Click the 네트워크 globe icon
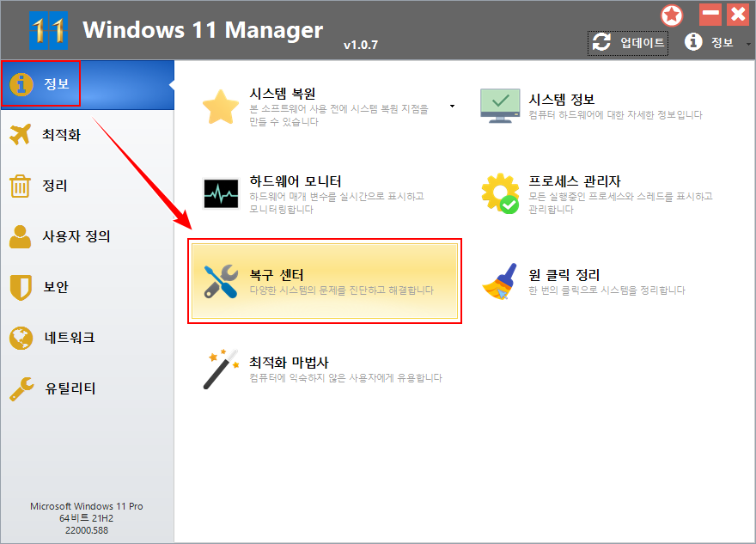Screen dimensions: 756x544 (x=21, y=338)
